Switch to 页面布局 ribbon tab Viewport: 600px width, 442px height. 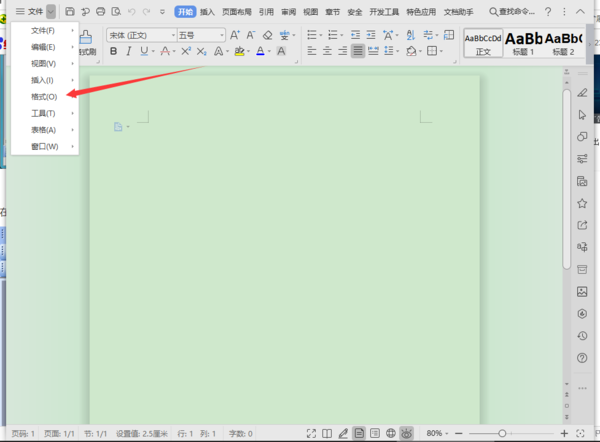[x=237, y=12]
